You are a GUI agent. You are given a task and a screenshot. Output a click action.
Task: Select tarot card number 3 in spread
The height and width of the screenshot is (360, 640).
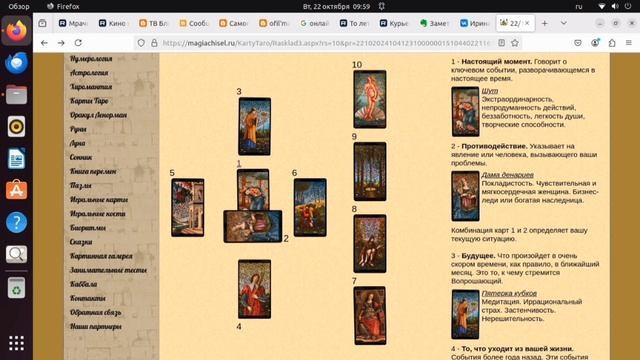pos(254,126)
